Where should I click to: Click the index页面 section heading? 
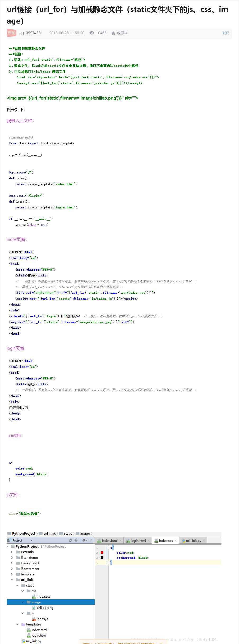[17, 239]
